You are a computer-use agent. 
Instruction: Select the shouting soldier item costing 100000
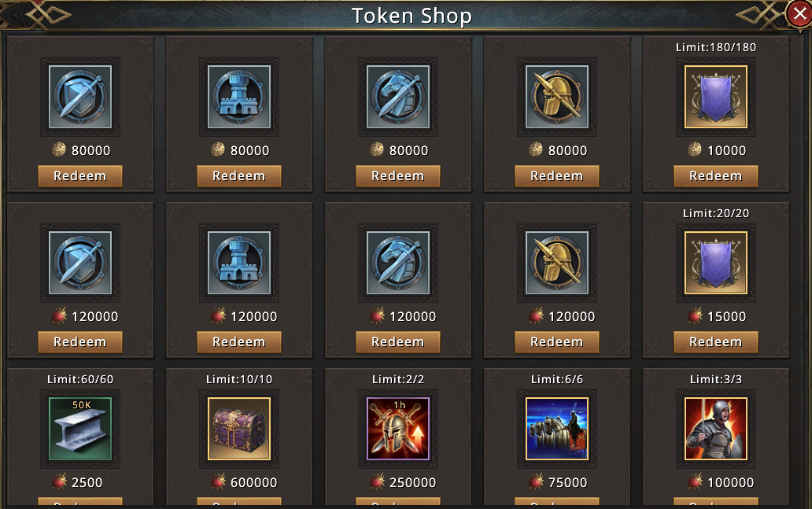click(x=716, y=429)
